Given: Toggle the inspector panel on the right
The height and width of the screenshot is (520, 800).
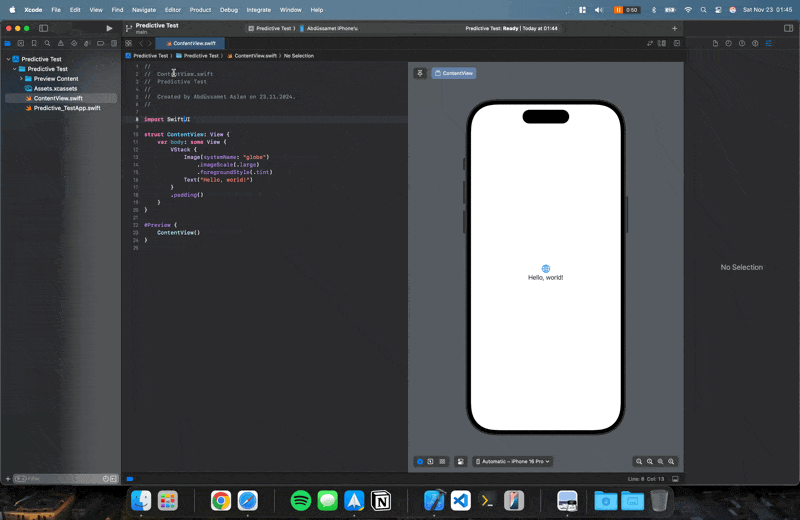Looking at the screenshot, I should pos(788,29).
